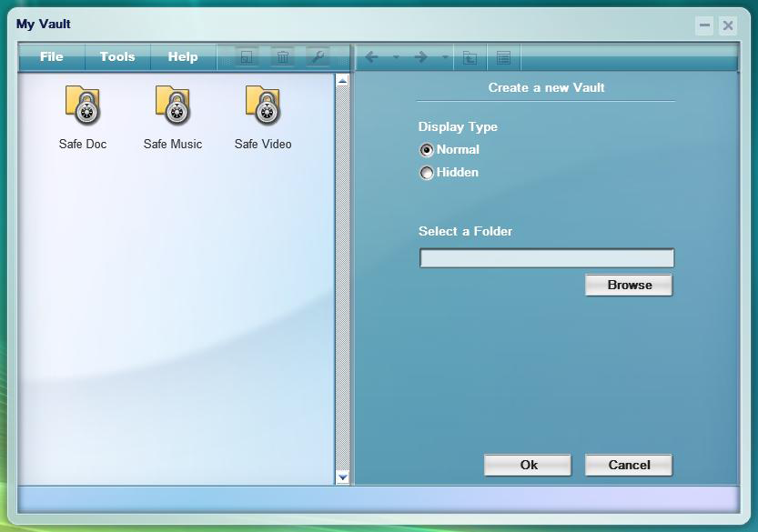Expand the forward history dropdown arrow
This screenshot has height=532, width=758.
pos(445,57)
